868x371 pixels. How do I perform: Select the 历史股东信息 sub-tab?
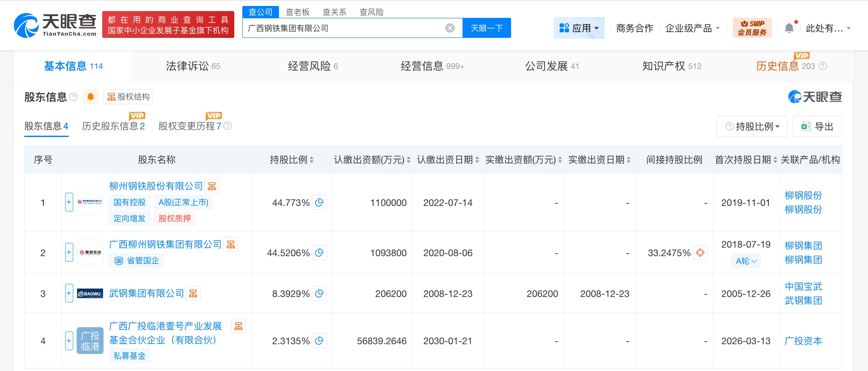tap(113, 126)
